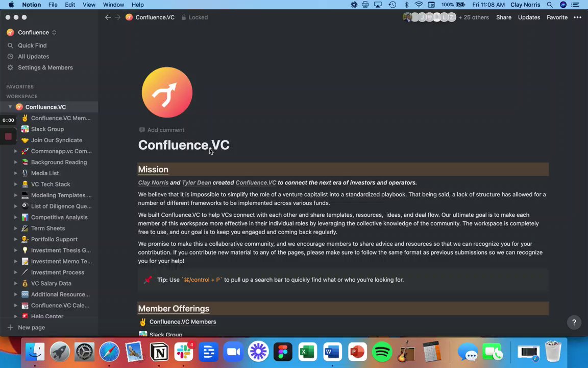Open the Help menu
This screenshot has width=588, height=368.
coord(138,5)
